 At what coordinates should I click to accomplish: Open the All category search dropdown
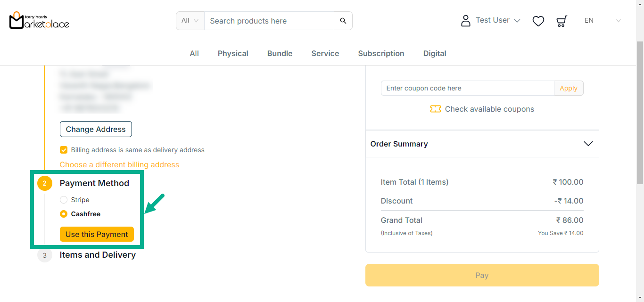190,21
